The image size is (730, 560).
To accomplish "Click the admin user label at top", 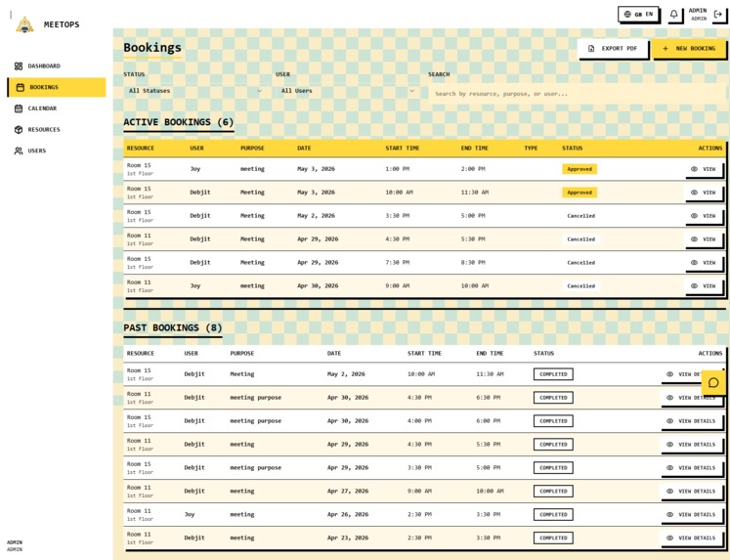I will pyautogui.click(x=698, y=14).
